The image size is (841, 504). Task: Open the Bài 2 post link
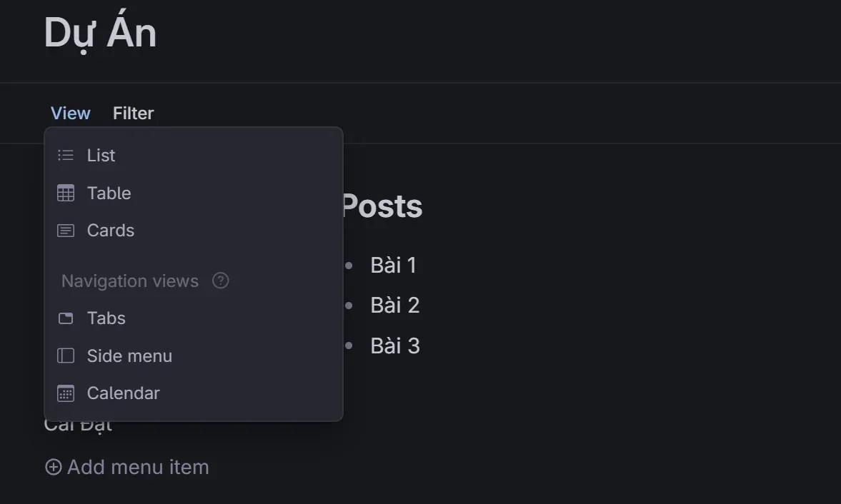point(394,306)
